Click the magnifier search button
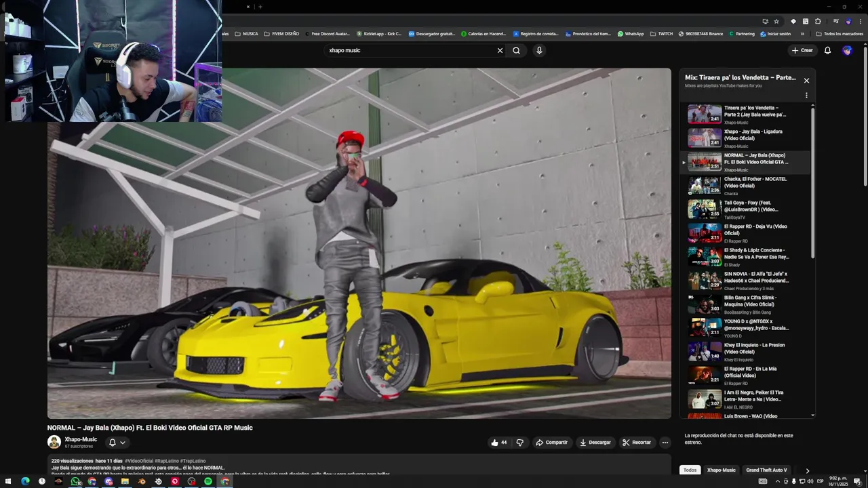Image resolution: width=868 pixels, height=488 pixels. (x=517, y=50)
